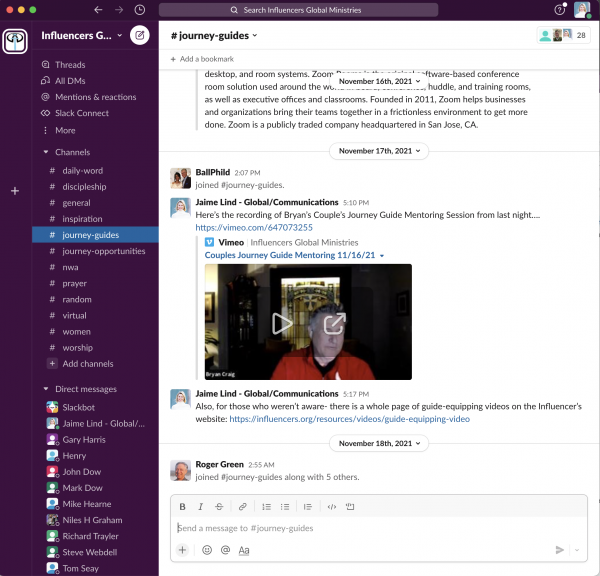Image resolution: width=600 pixels, height=576 pixels.
Task: Switch to the #discipleship channel
Action: point(95,187)
